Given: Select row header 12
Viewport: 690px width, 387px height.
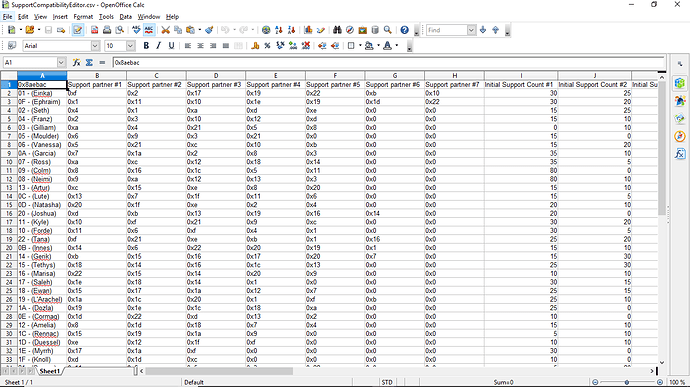Looking at the screenshot, I should [9, 179].
